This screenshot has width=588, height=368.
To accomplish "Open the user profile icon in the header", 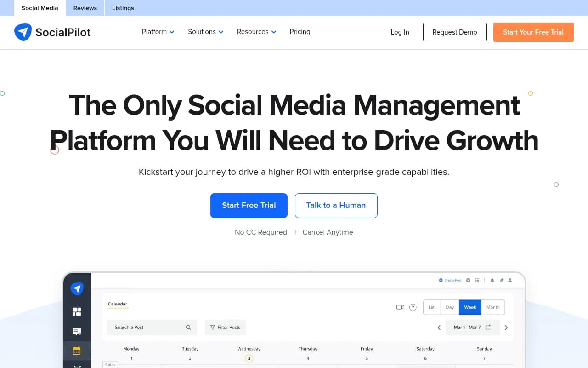I will (x=510, y=280).
